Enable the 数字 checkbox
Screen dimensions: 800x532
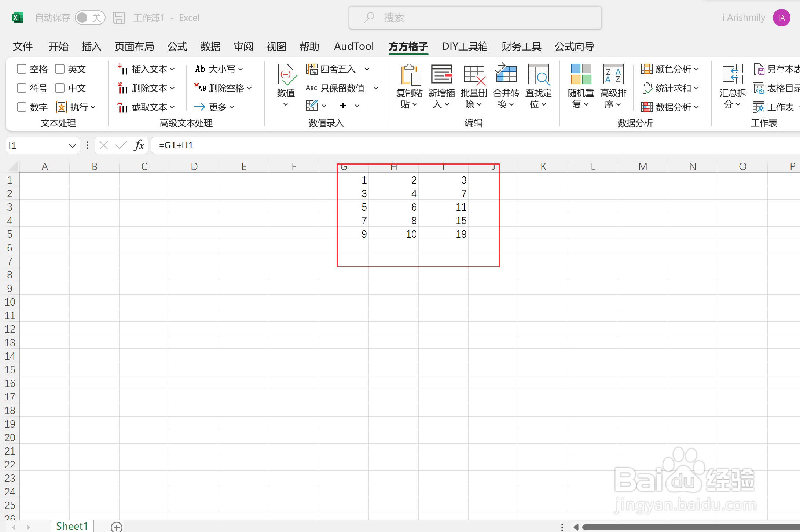22,107
